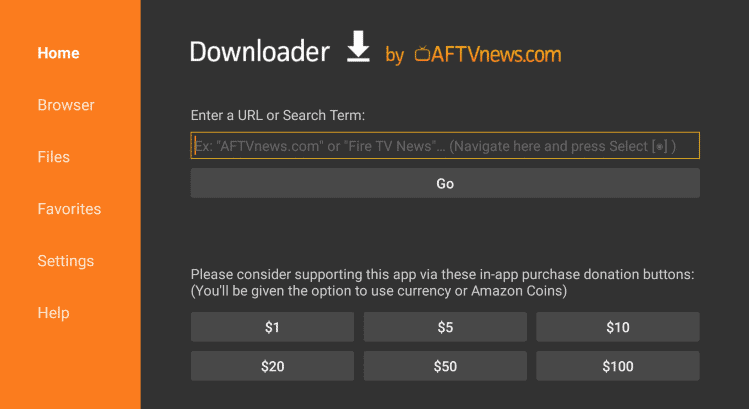Image resolution: width=749 pixels, height=409 pixels.
Task: Select Help in the sidebar
Action: coord(54,313)
